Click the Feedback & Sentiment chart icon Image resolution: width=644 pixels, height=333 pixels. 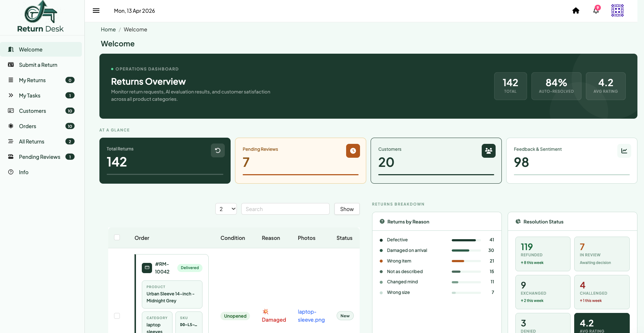(624, 151)
